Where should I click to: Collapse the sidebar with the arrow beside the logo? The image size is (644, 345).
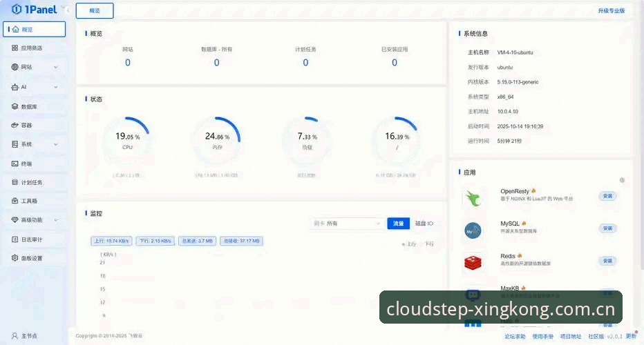(67, 10)
